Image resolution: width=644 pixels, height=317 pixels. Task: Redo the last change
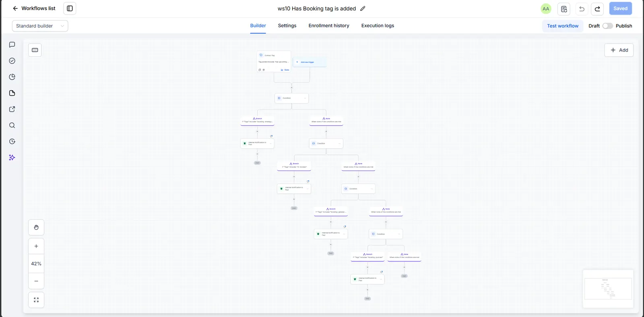click(597, 9)
